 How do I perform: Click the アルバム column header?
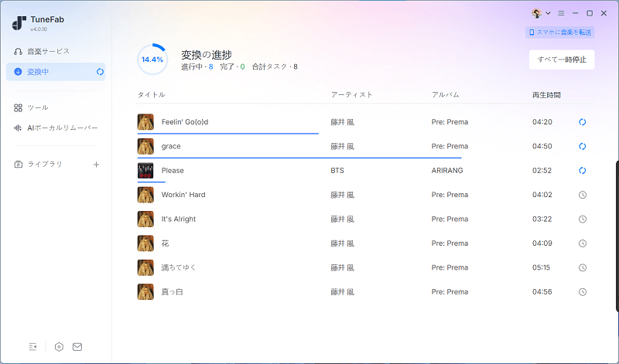tap(446, 94)
